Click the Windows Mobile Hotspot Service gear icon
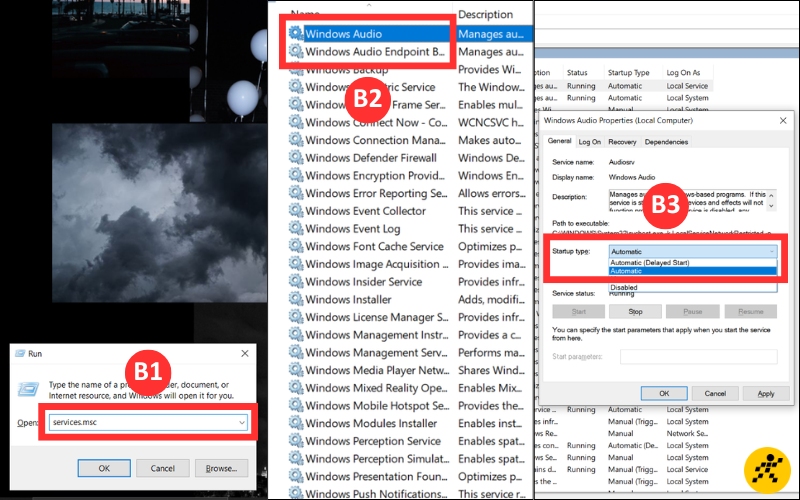This screenshot has height=500, width=800. (x=295, y=405)
